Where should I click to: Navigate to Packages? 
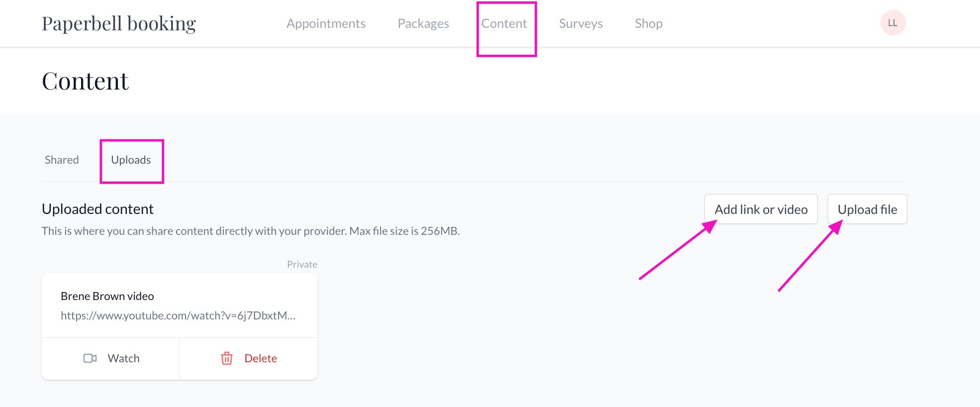point(423,23)
